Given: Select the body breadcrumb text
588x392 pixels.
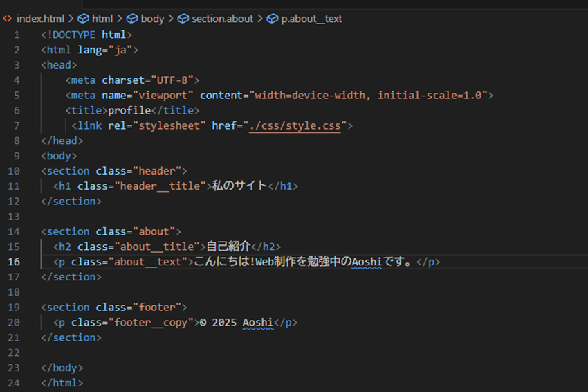Looking at the screenshot, I should point(152,19).
